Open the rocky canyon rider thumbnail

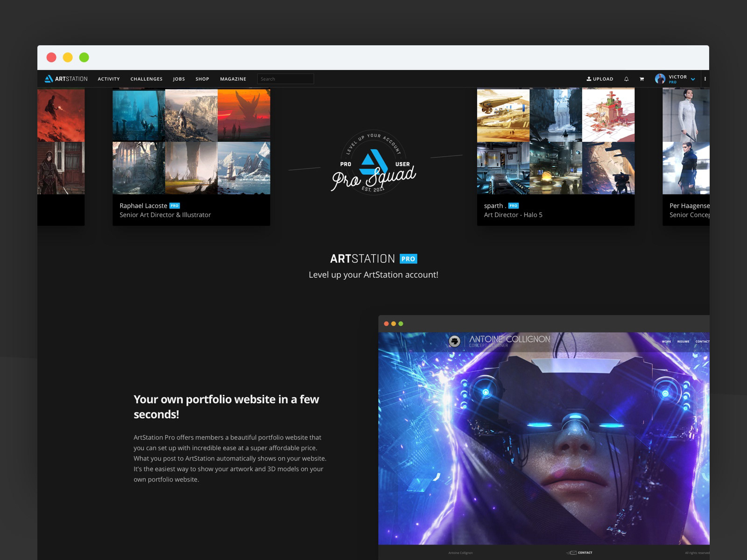[x=191, y=115]
